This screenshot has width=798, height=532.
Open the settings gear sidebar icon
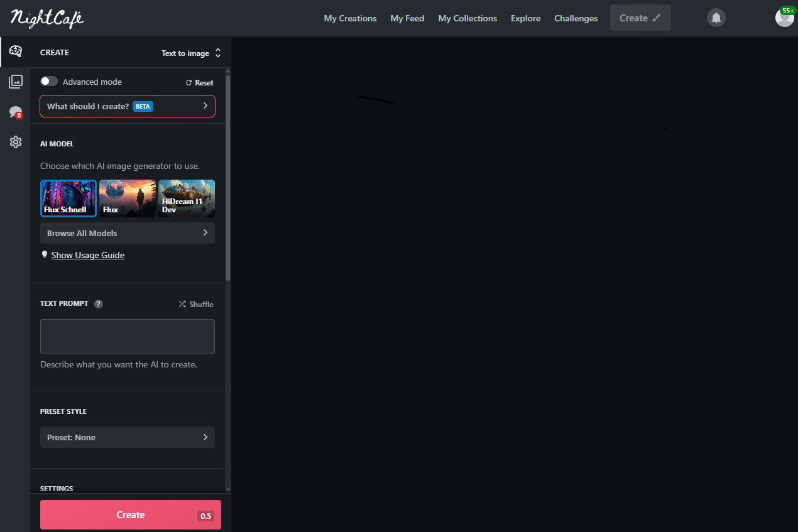(16, 142)
